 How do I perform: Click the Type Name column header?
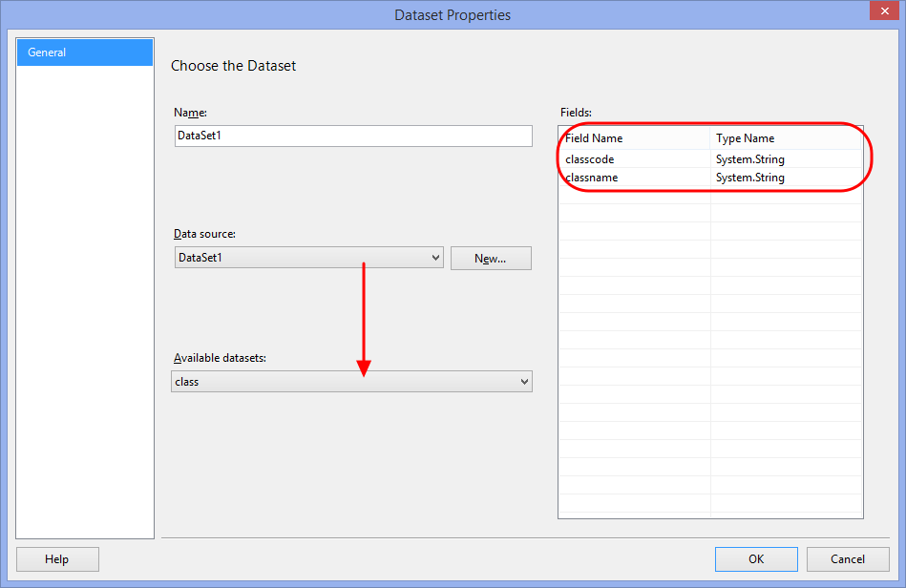pyautogui.click(x=786, y=138)
